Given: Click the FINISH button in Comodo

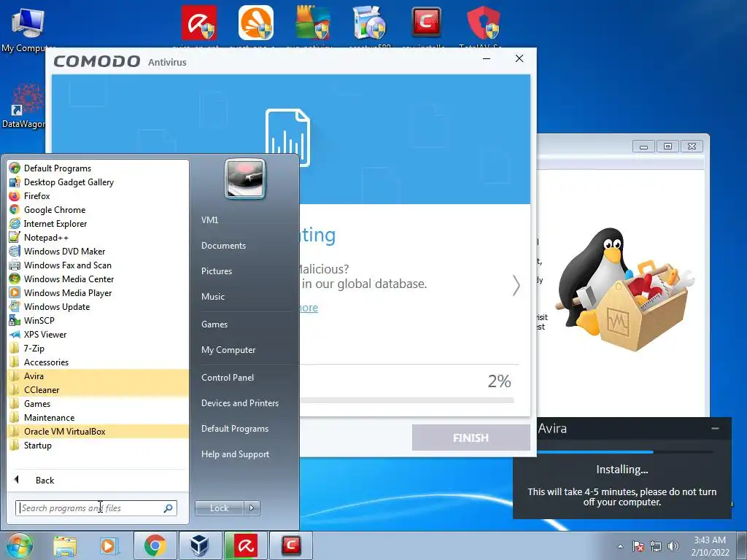Looking at the screenshot, I should click(471, 437).
